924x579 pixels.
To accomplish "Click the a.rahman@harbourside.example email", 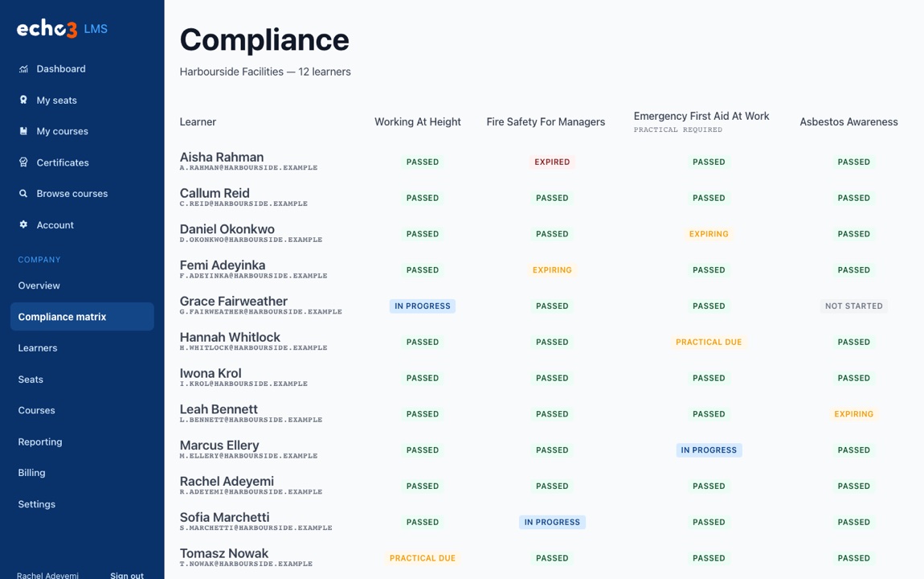I will point(249,168).
